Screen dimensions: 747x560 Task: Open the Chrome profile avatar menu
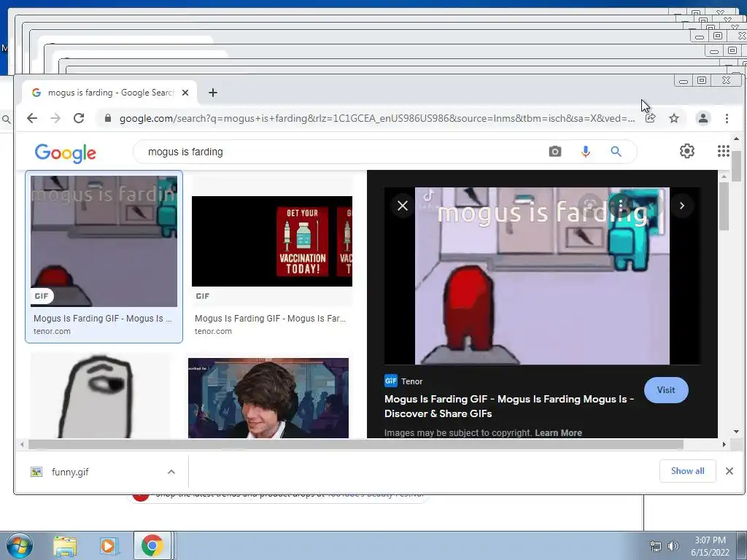tap(703, 118)
